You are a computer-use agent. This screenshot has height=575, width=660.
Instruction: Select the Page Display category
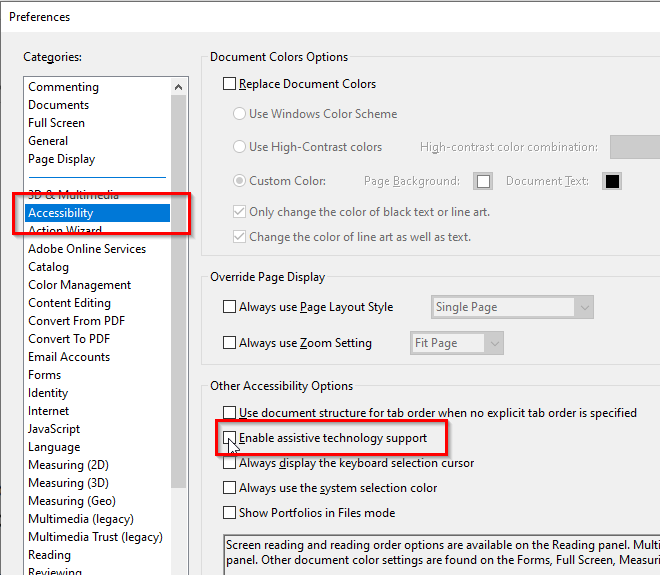pos(61,159)
